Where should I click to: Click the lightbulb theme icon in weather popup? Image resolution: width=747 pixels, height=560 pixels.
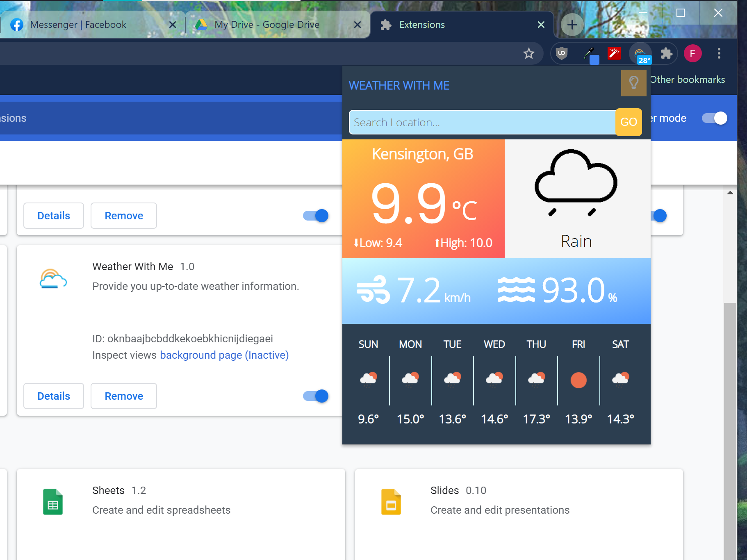click(x=633, y=83)
